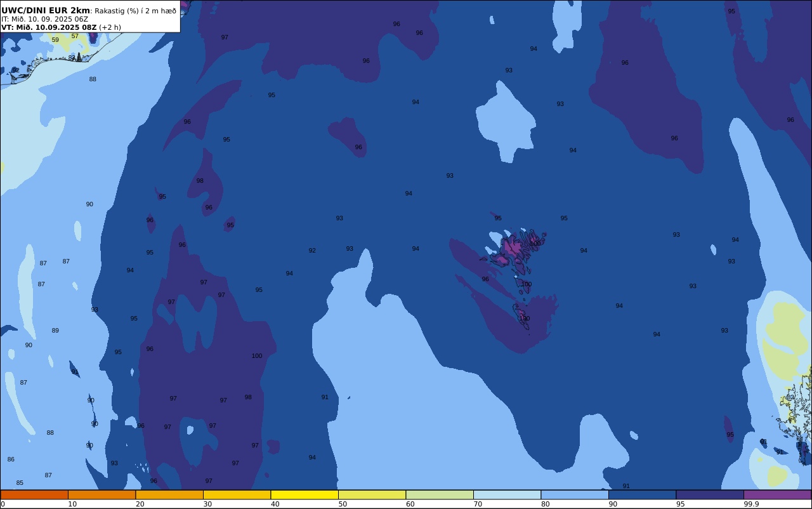
Task: Click the 'Rakastig (%) í 2 m hæð' label
Action: [x=135, y=11]
